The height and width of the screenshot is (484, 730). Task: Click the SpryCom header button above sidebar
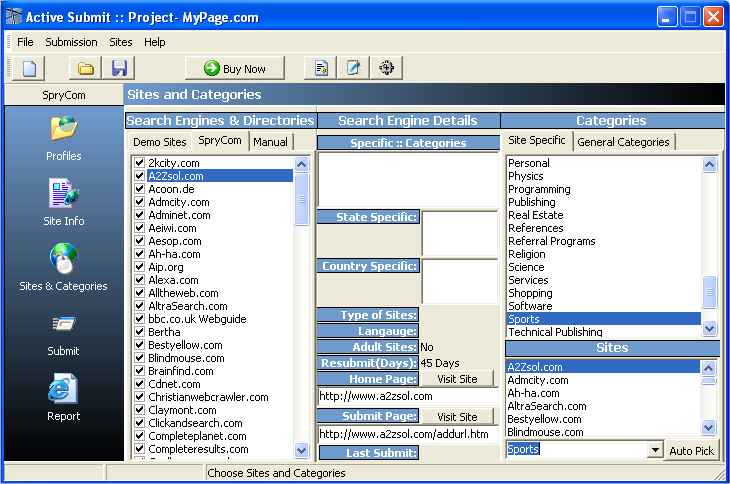(x=64, y=95)
